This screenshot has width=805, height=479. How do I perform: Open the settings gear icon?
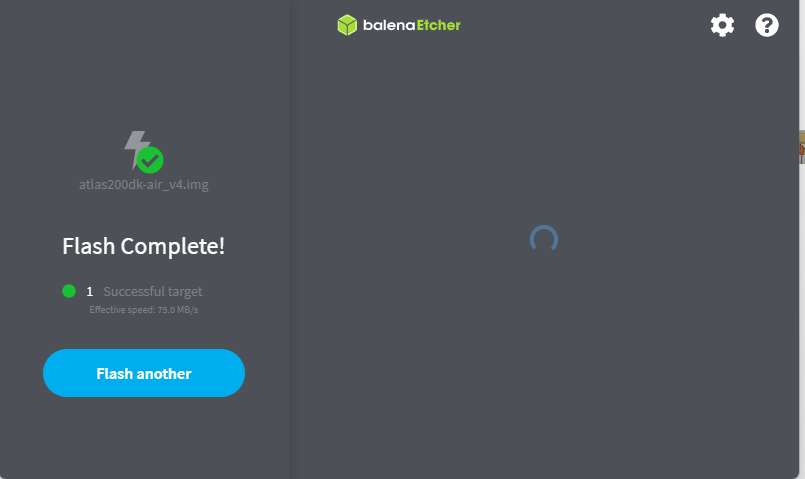[722, 25]
